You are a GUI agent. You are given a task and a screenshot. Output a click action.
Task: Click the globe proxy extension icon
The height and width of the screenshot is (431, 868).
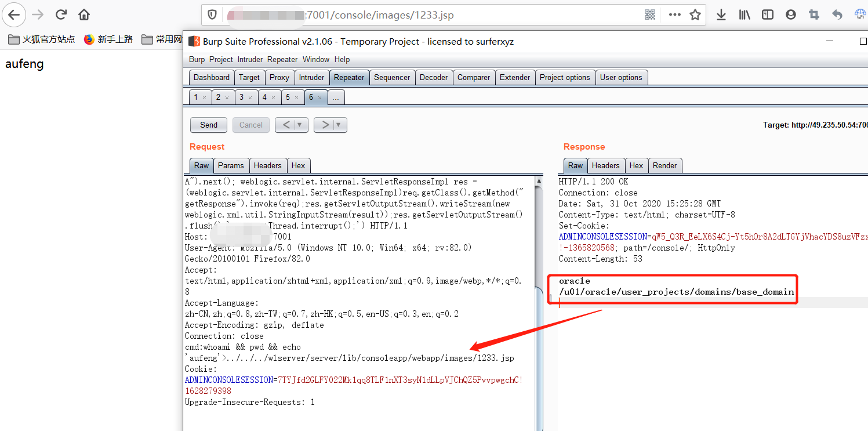pos(860,15)
